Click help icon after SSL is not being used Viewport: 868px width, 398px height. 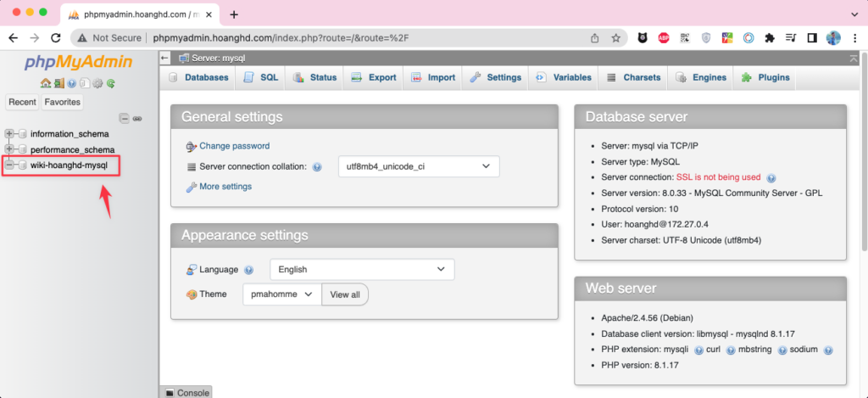coord(771,178)
